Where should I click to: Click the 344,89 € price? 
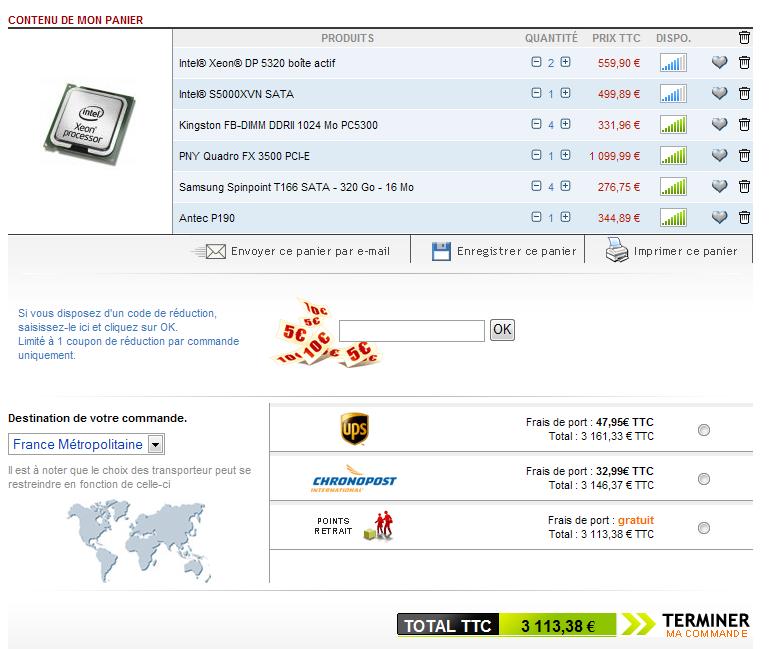tap(619, 218)
